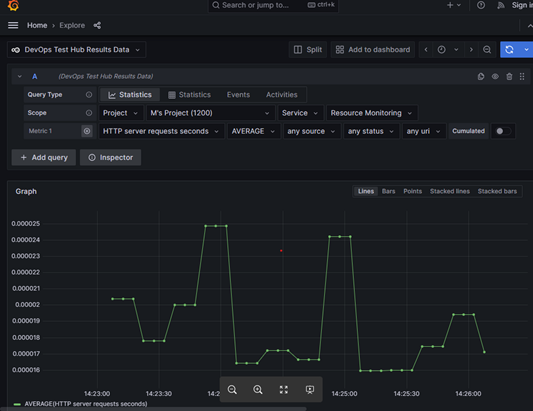The image size is (533, 411).
Task: Select Points graph style
Action: (x=412, y=191)
